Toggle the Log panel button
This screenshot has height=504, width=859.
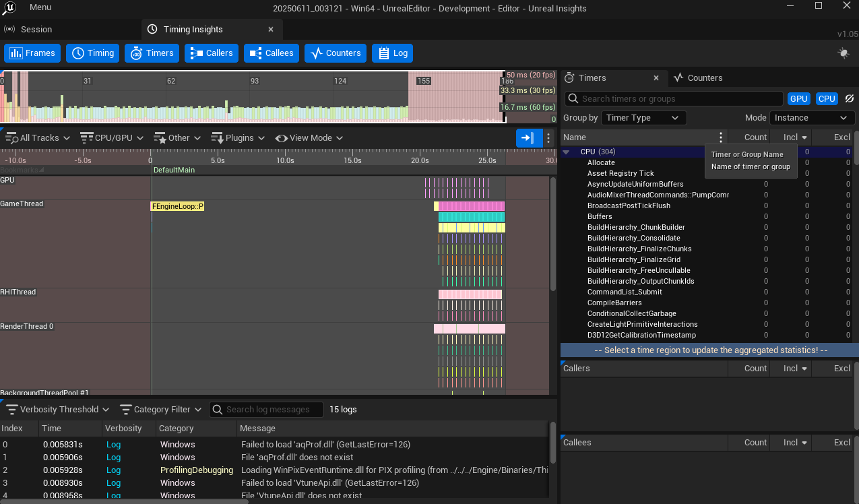392,53
